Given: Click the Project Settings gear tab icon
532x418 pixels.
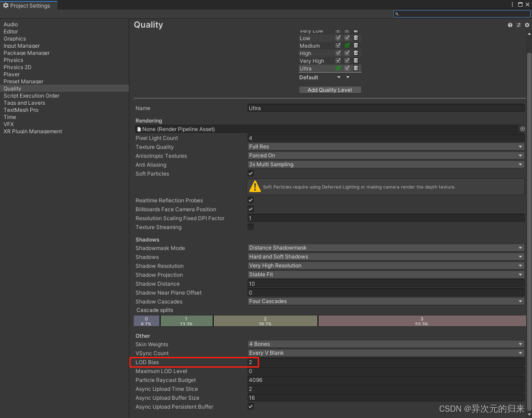Looking at the screenshot, I should tap(6, 5).
